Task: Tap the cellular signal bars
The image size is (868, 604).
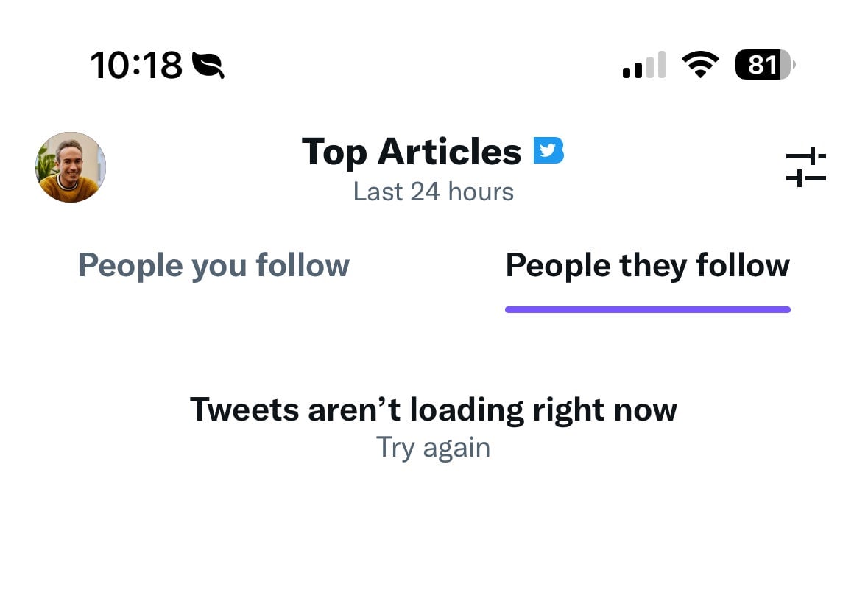Action: point(643,66)
